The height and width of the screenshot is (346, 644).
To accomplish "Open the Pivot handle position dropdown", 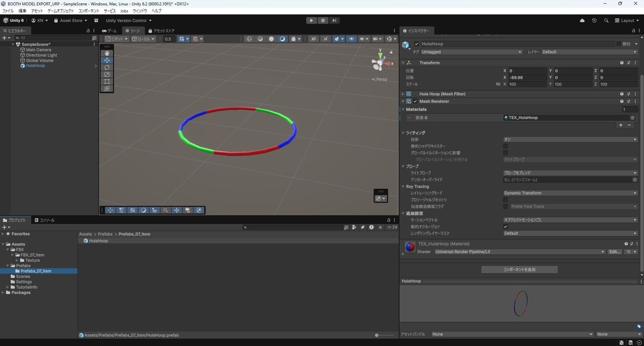I will [x=116, y=38].
